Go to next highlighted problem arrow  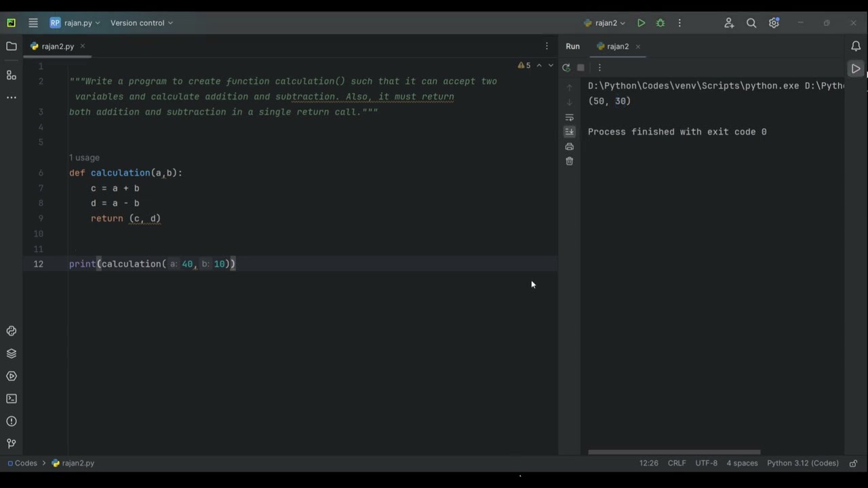tap(551, 66)
